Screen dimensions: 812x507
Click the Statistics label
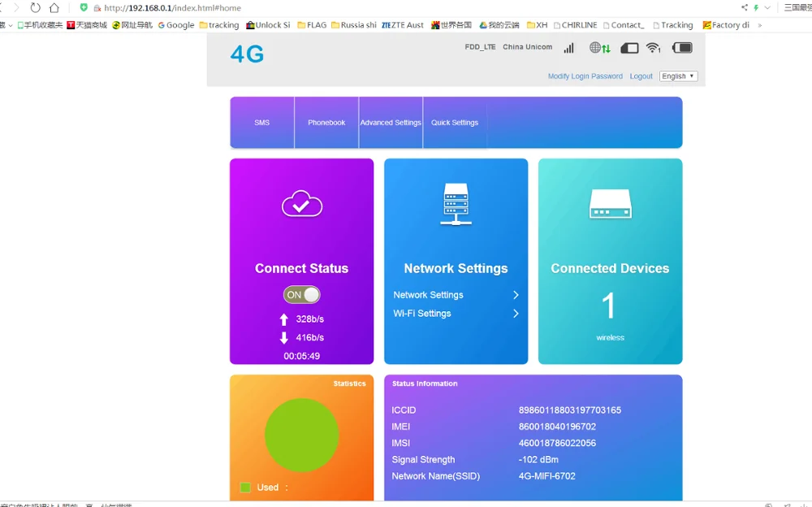(349, 383)
